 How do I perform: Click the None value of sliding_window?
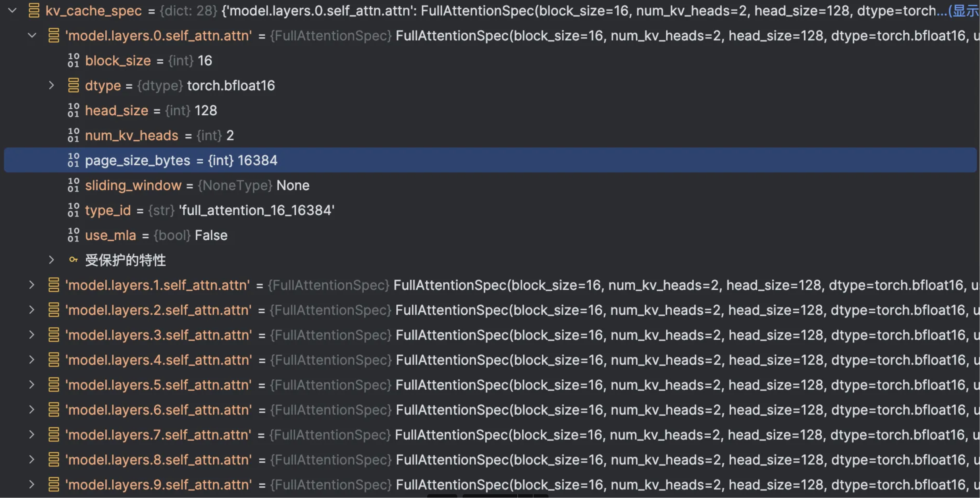point(293,186)
